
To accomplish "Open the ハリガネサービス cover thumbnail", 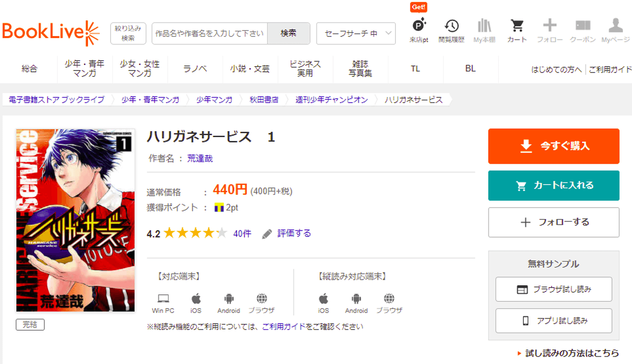I will pos(75,220).
